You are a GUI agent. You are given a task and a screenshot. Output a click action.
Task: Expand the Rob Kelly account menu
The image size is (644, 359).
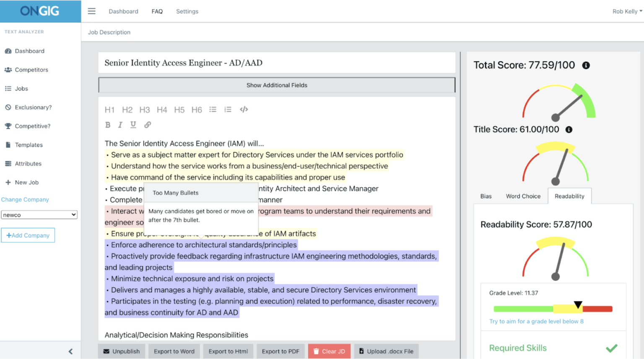click(x=626, y=11)
